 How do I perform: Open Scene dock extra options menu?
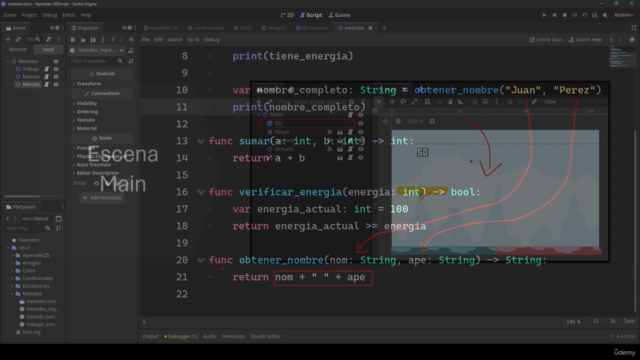(x=59, y=39)
